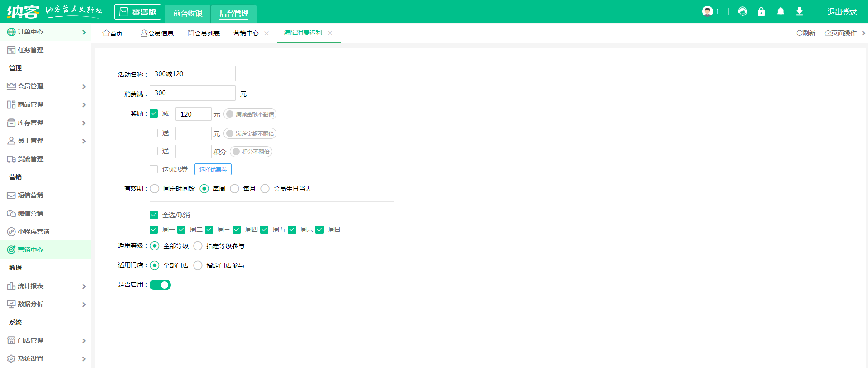Switch to the 前台收银 tab

(188, 13)
